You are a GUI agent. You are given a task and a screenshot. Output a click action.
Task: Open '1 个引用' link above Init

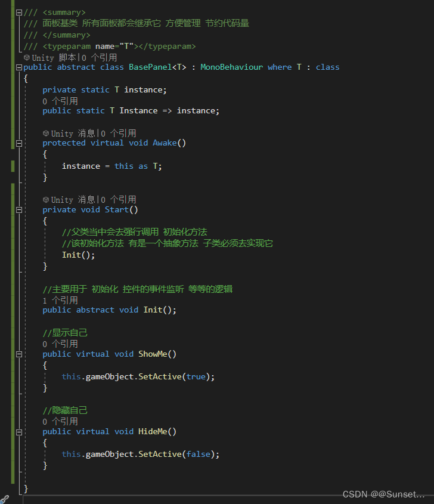click(x=60, y=301)
